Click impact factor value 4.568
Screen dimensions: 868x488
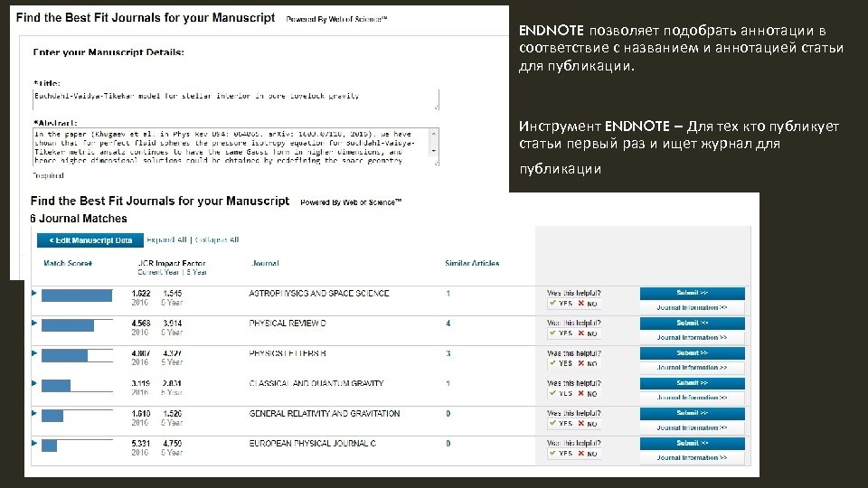coord(141,324)
